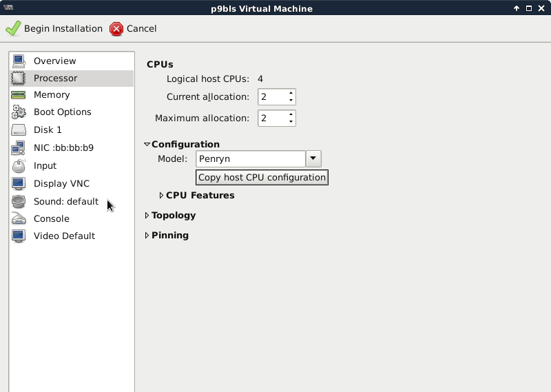Expand the Pinning section
The image size is (551, 392).
tap(147, 236)
